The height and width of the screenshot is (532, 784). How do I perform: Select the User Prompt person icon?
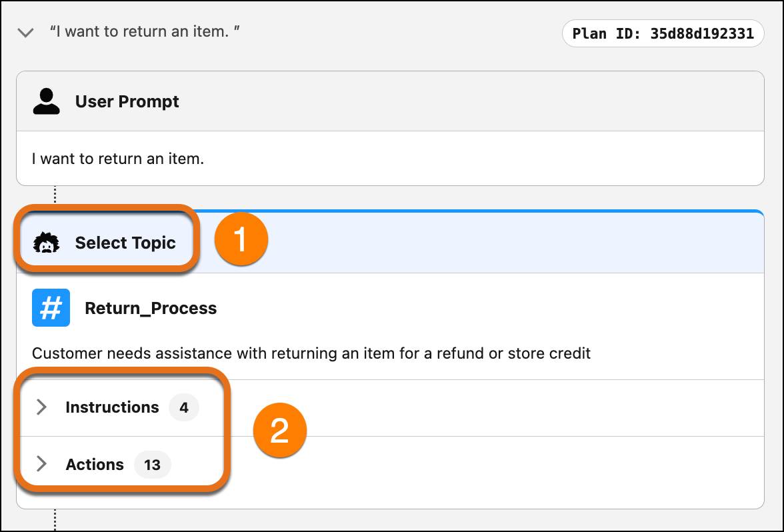(46, 100)
